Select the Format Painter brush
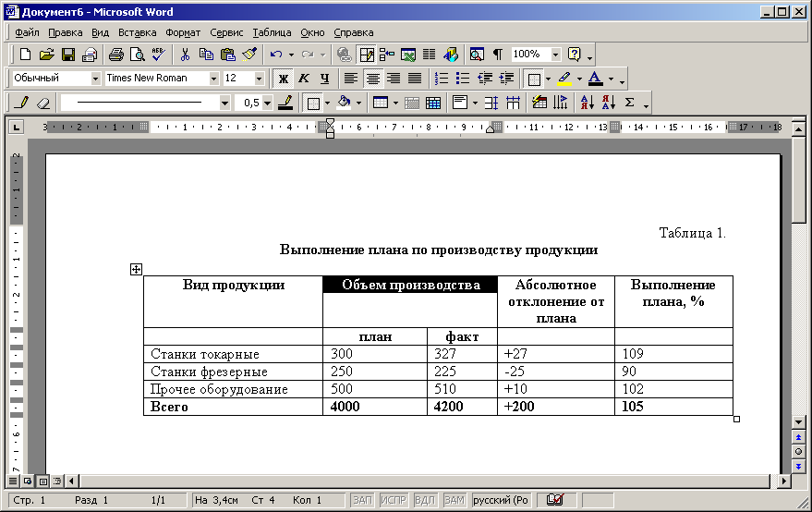 pyautogui.click(x=249, y=55)
